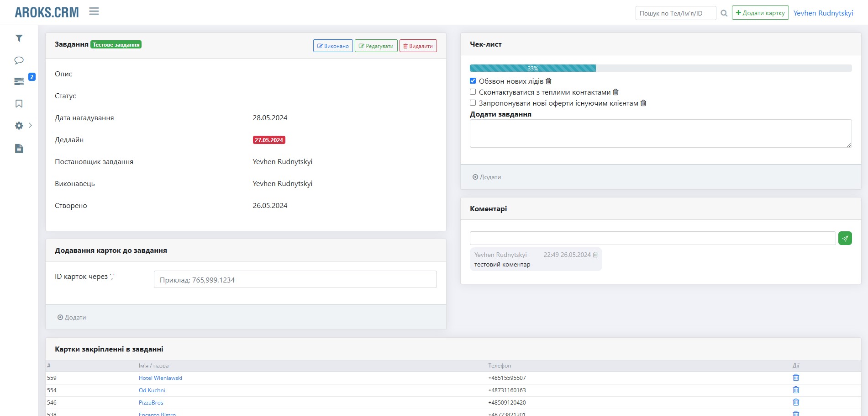Open the settings gear icon in sidebar
Viewport: 868px width, 416px height.
pos(19,125)
